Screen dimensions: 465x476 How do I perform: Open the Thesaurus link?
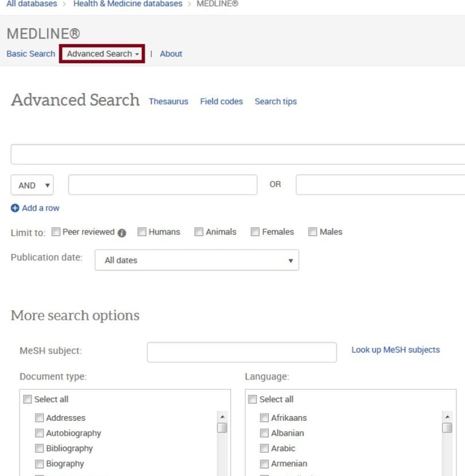[168, 101]
